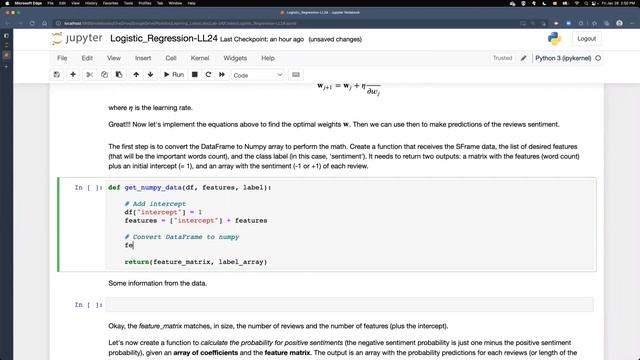Save and checkpoint the notebook
Viewport: 640px width, 360px height.
coord(57,75)
